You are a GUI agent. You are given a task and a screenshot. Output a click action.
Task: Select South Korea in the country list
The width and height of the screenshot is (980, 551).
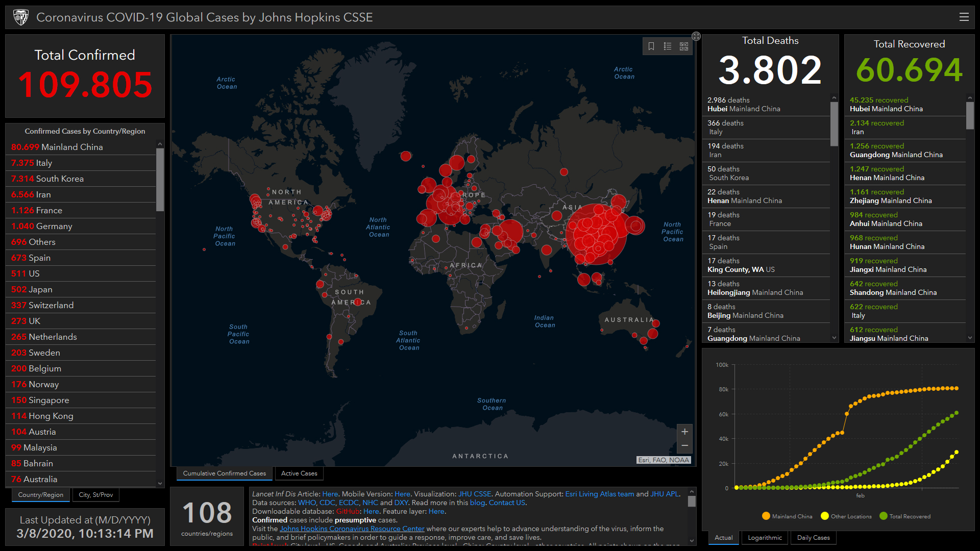click(81, 179)
